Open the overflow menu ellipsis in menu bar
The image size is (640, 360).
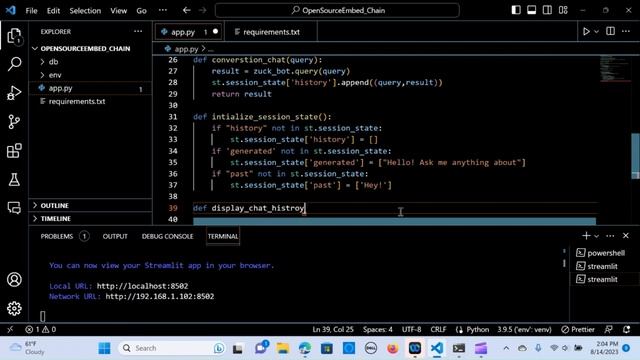click(162, 10)
